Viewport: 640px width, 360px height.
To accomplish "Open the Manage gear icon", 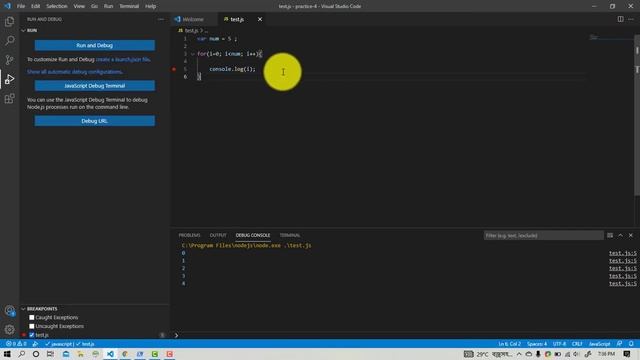I will (x=10, y=329).
